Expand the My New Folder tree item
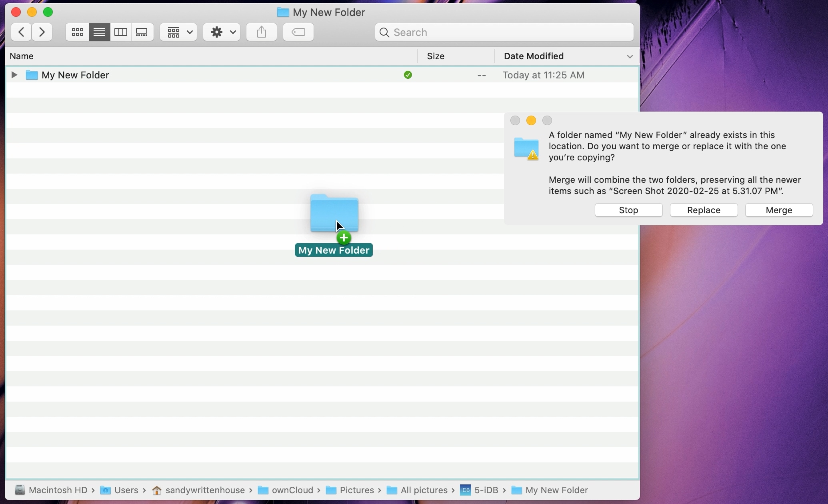 [x=13, y=74]
